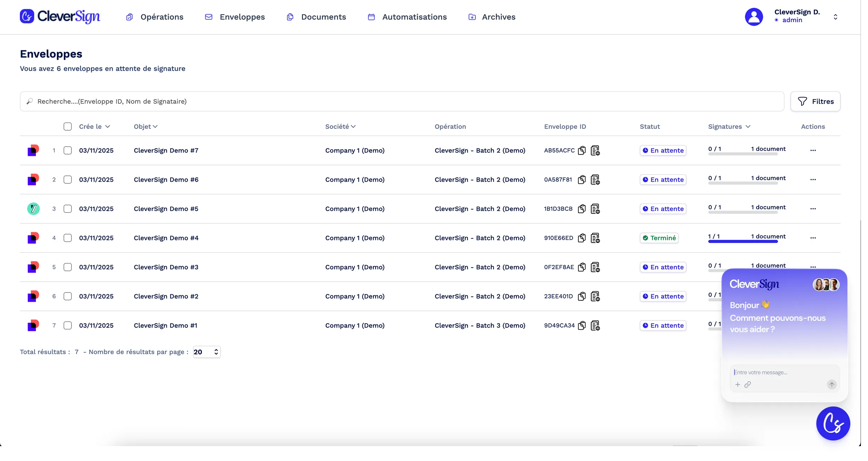The width and height of the screenshot is (868, 461).
Task: Click the chat attachment link icon
Action: pos(748,385)
